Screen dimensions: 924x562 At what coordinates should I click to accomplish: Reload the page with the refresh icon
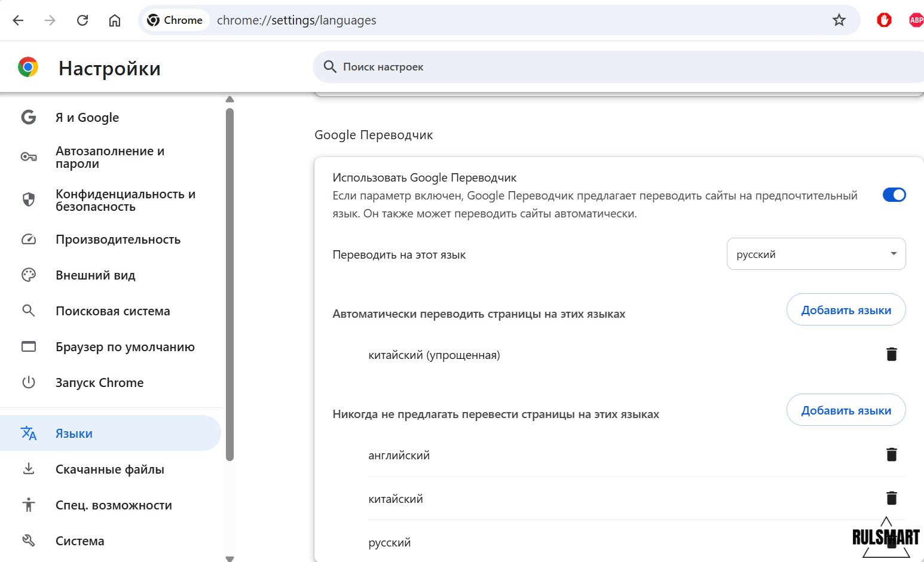point(82,20)
